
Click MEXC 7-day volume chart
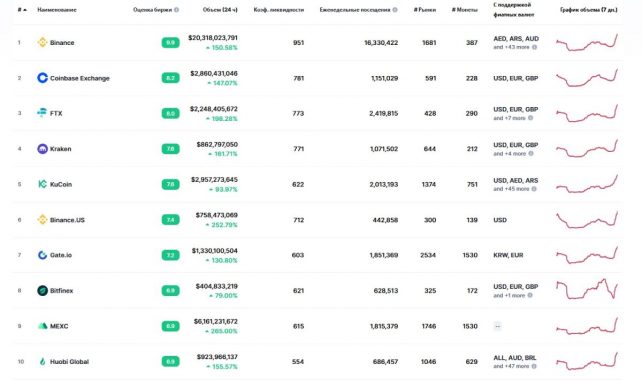tap(587, 326)
